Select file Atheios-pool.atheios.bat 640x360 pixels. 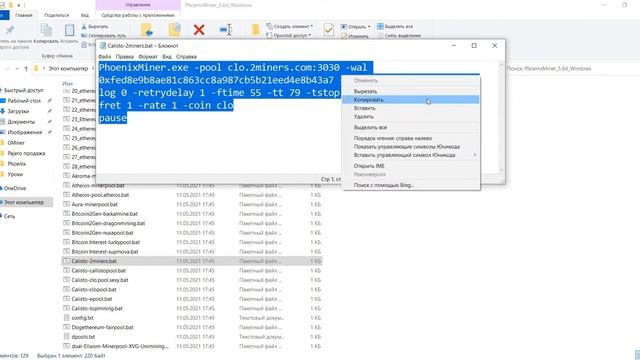point(100,195)
